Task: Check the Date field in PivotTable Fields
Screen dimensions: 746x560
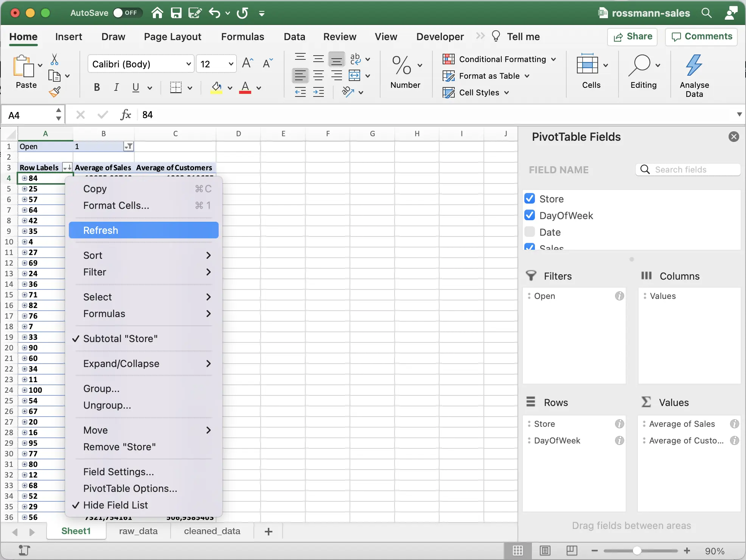Action: [x=530, y=232]
